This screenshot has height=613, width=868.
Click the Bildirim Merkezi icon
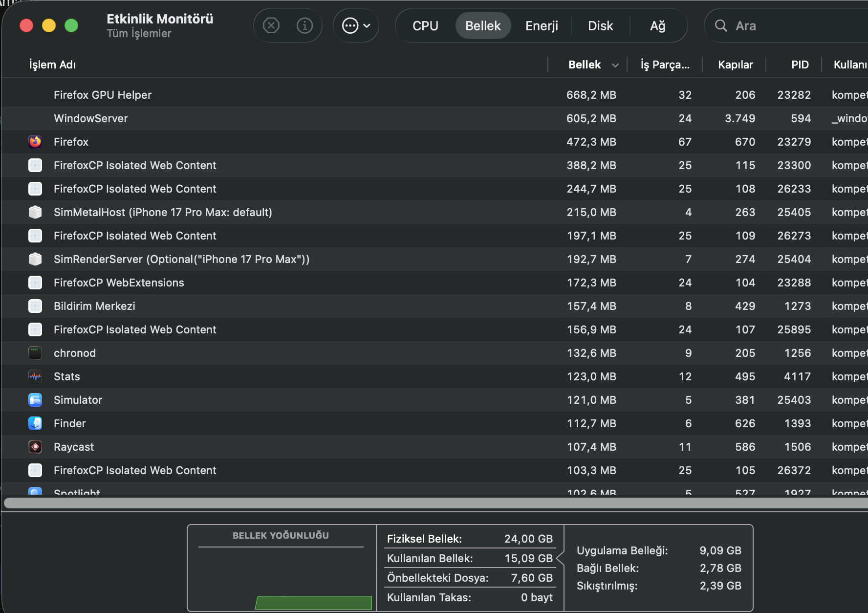click(x=35, y=306)
